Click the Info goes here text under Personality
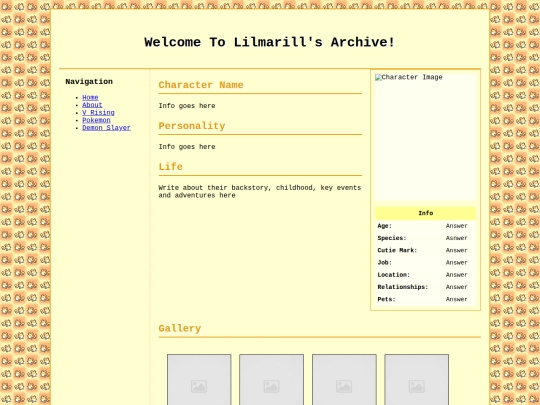The height and width of the screenshot is (405, 540). (x=187, y=147)
